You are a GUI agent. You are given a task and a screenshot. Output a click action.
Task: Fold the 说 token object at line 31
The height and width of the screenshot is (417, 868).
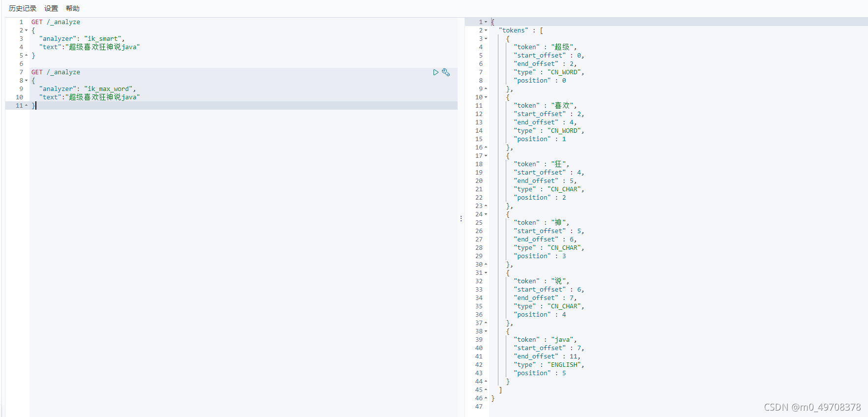point(486,273)
